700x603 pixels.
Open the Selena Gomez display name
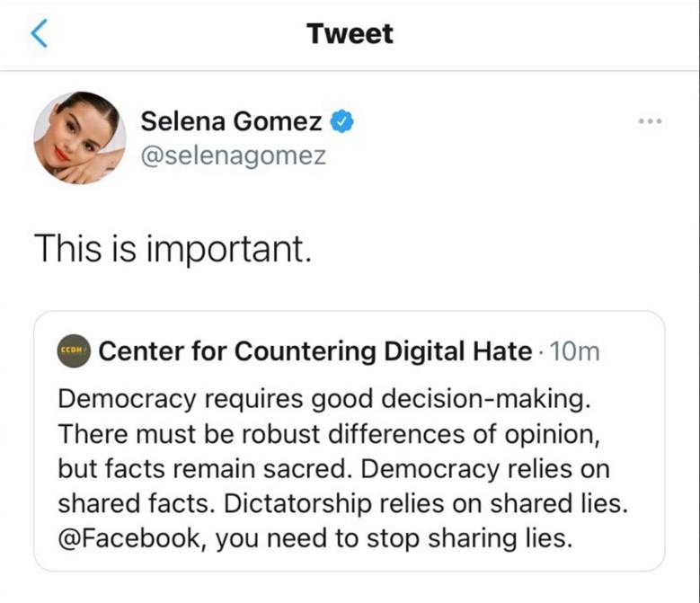(x=231, y=120)
